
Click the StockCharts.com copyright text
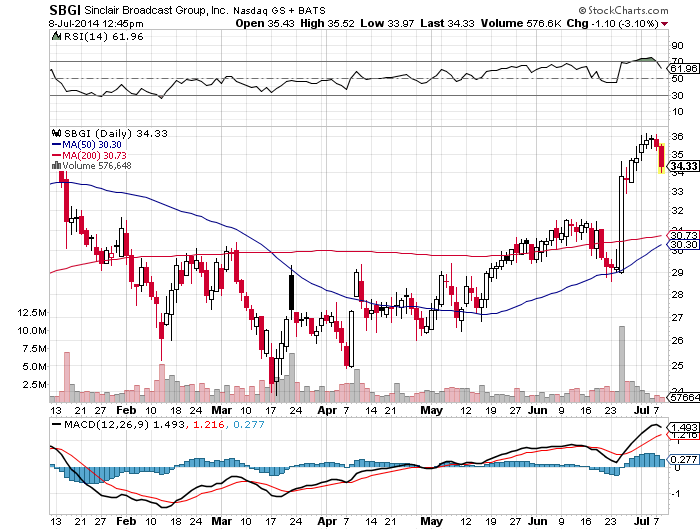[623, 10]
